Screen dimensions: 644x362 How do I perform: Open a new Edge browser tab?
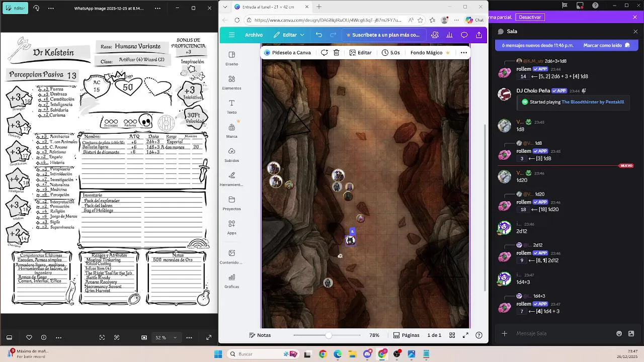319,7
